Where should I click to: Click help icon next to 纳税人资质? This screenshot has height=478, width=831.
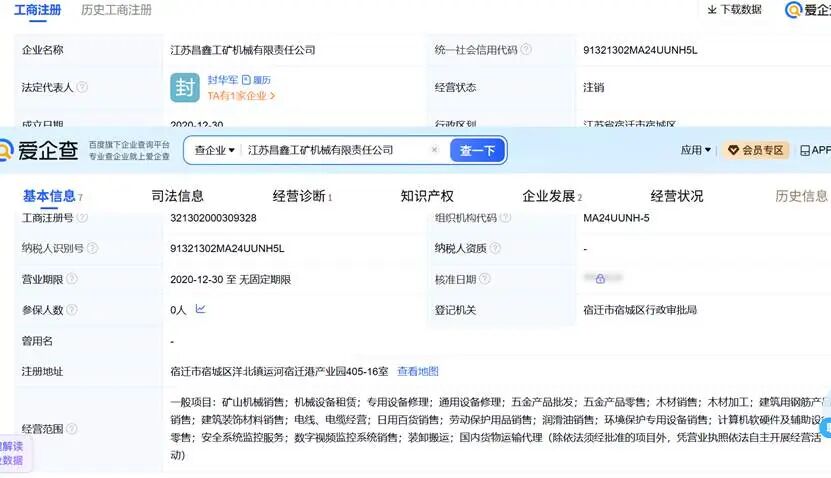pos(495,248)
